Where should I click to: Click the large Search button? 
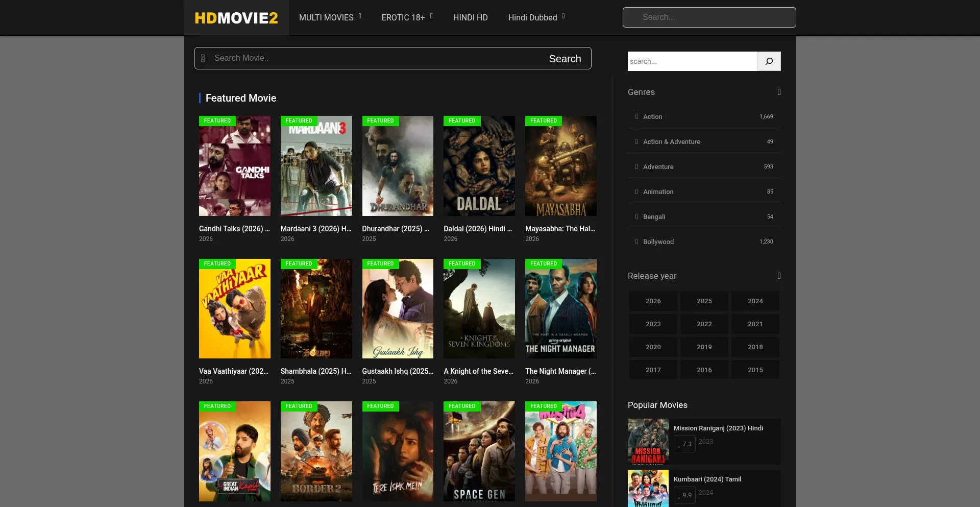coord(565,59)
